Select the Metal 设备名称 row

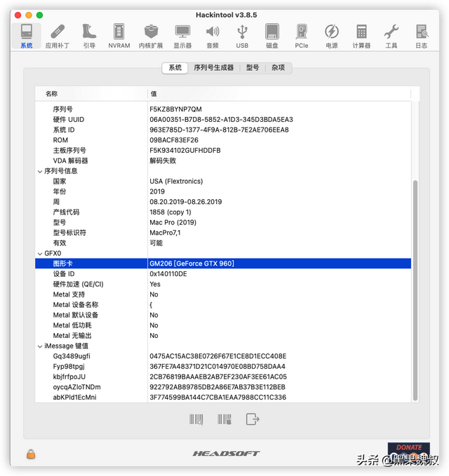[223, 305]
